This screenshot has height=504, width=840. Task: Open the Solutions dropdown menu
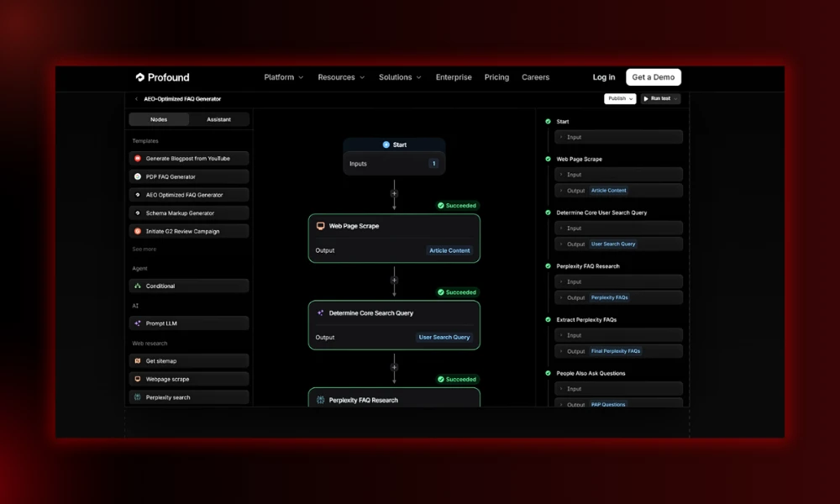400,77
